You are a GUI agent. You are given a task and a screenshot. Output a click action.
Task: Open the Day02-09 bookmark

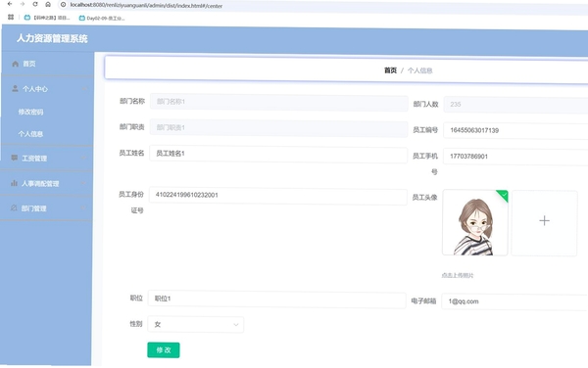pos(102,18)
